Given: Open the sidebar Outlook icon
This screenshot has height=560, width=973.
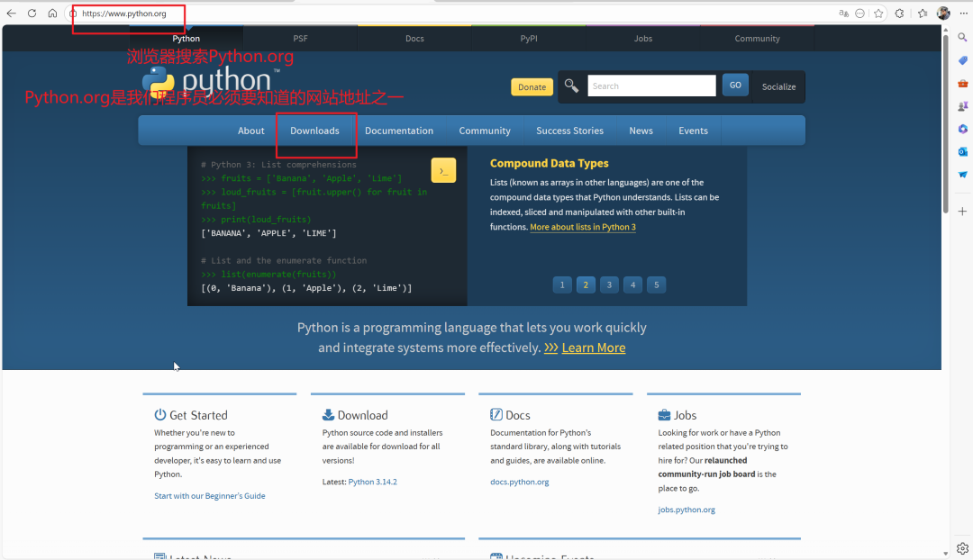Looking at the screenshot, I should [x=962, y=151].
